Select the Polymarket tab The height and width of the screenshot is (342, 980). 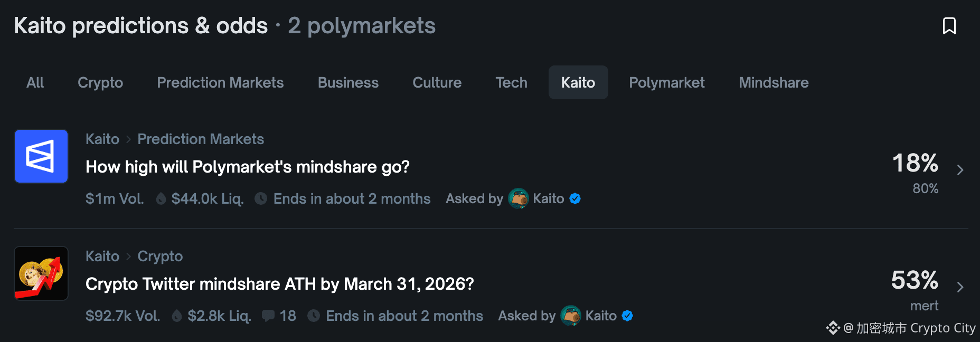tap(666, 83)
